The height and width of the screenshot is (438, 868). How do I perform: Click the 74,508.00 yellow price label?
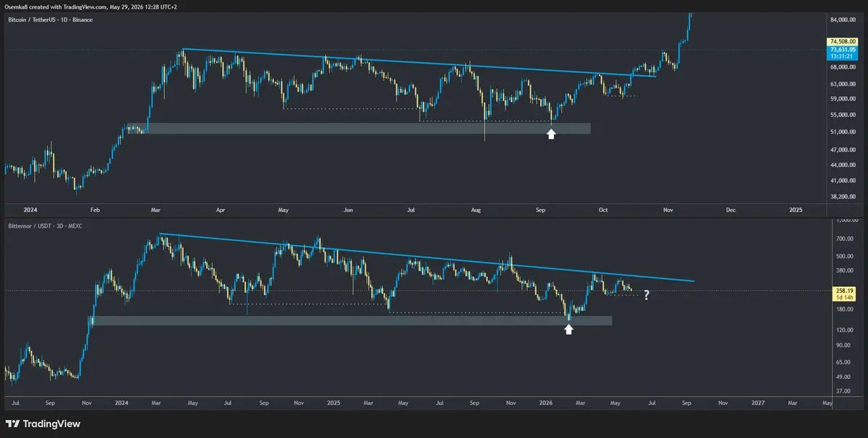point(842,42)
